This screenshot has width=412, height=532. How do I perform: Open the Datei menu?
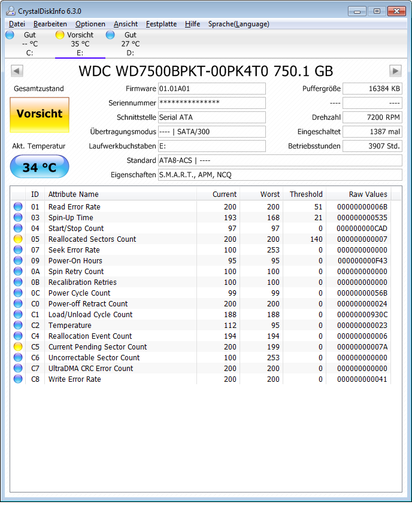pos(17,24)
